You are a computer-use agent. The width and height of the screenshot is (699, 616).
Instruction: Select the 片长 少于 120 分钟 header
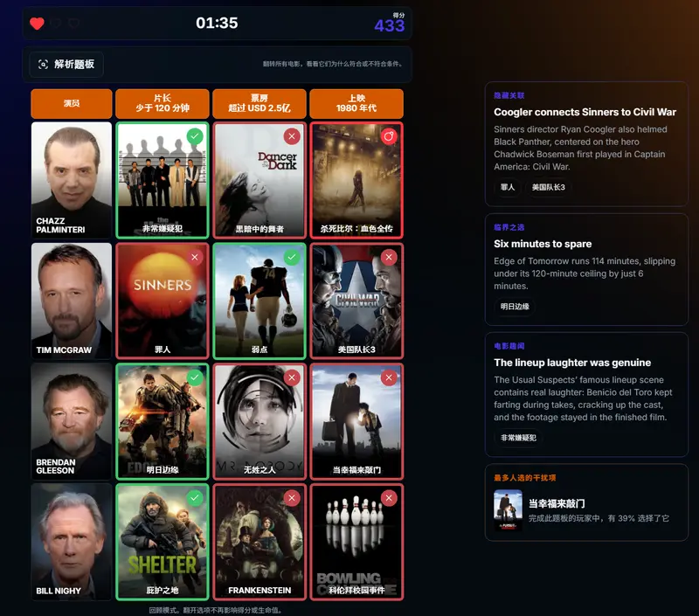click(163, 103)
